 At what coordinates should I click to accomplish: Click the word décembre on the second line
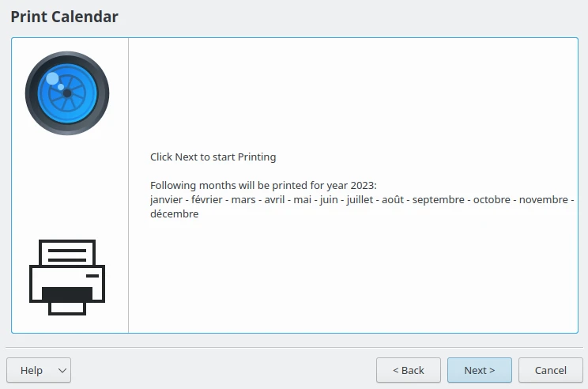click(x=174, y=213)
